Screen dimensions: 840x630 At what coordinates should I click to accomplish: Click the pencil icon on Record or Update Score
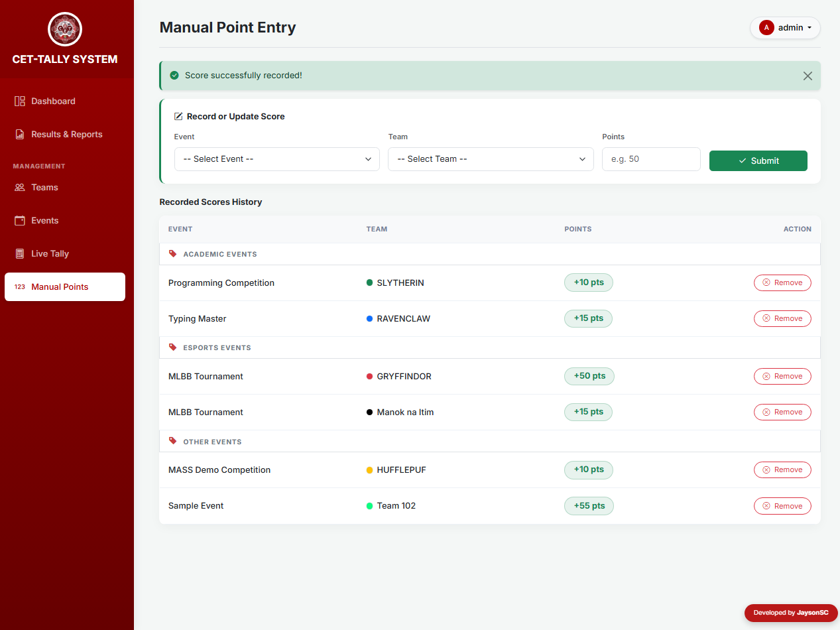(x=178, y=115)
